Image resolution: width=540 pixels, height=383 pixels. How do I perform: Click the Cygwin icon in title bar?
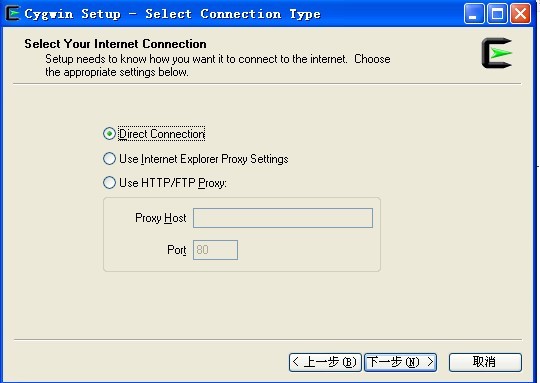pyautogui.click(x=12, y=13)
